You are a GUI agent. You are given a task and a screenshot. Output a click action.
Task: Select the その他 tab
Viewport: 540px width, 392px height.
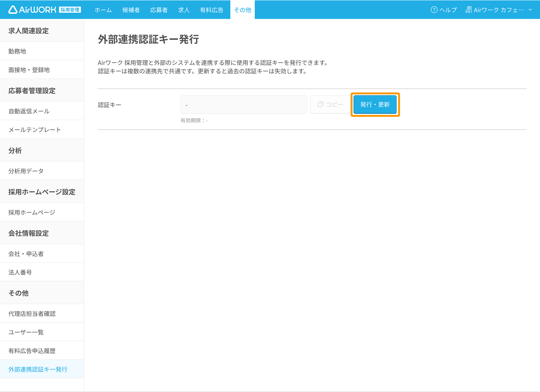coord(242,10)
